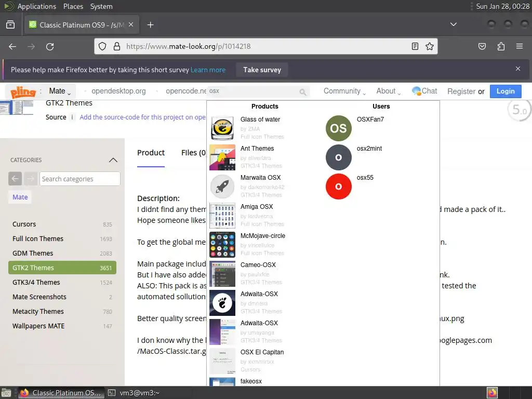Open the Places menu
Image resolution: width=532 pixels, height=399 pixels.
pos(73,6)
